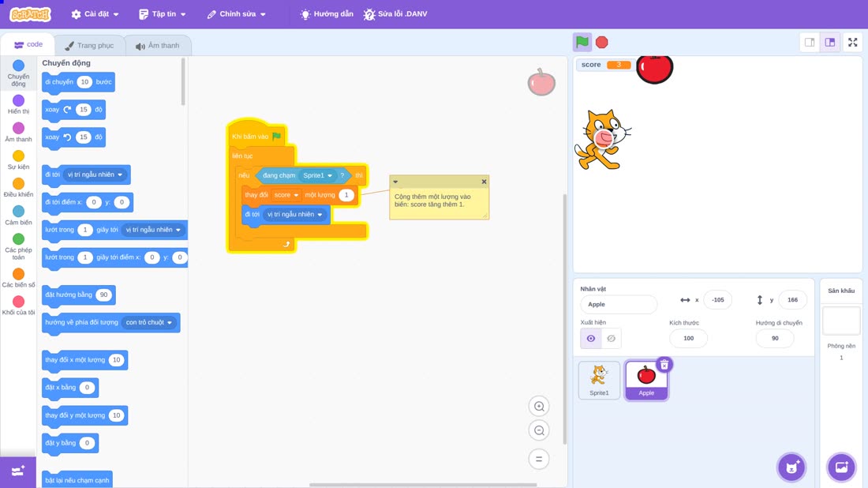Select the Các biến số block category
Screen dimensions: 868x488
(x=18, y=277)
